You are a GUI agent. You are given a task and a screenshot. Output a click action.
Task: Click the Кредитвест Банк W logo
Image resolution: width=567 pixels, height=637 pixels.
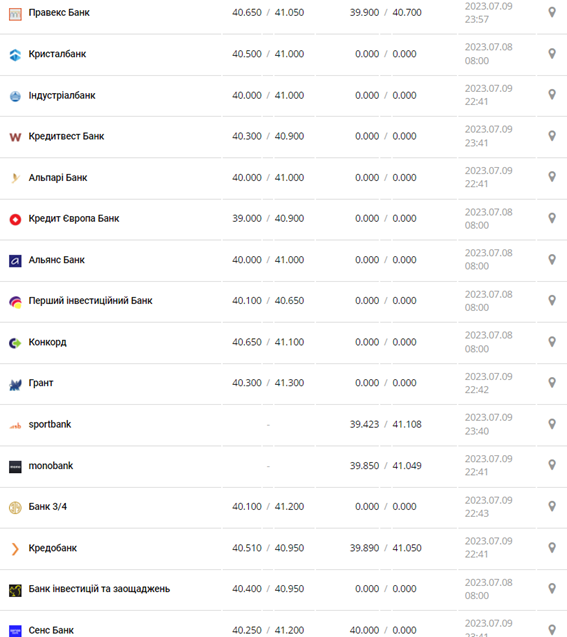15,137
